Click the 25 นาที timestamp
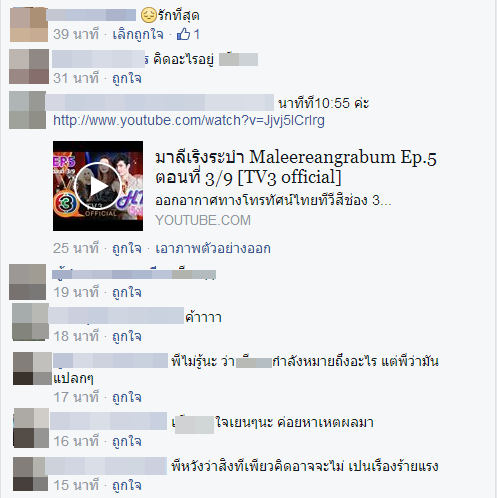Viewport: 497px width, 498px height. [76, 249]
